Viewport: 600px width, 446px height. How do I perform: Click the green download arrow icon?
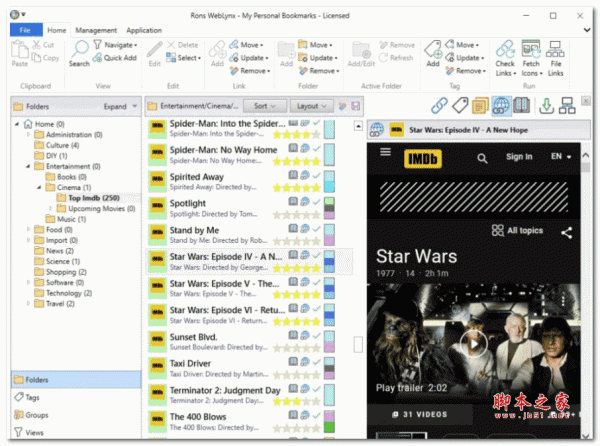[x=546, y=105]
